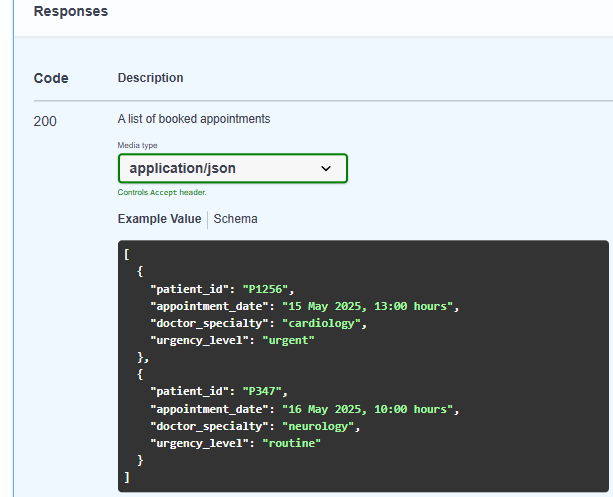Click the "cardiology" specialty value
Image resolution: width=613 pixels, height=497 pixels.
point(321,323)
